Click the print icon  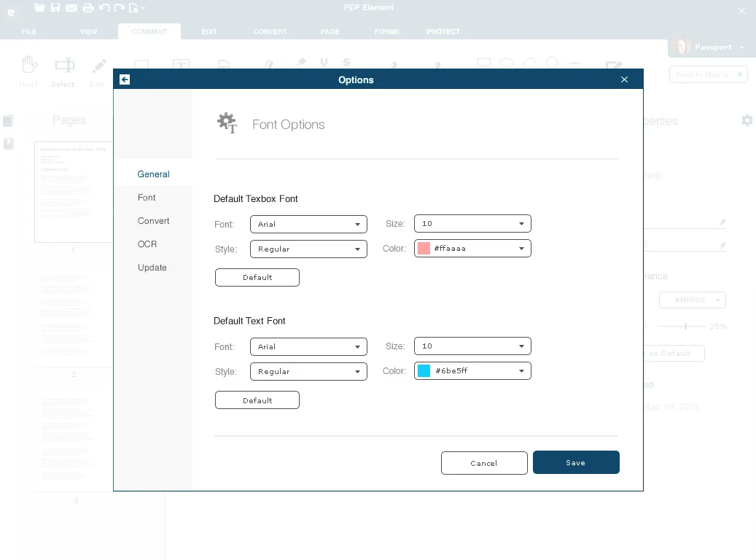point(87,8)
